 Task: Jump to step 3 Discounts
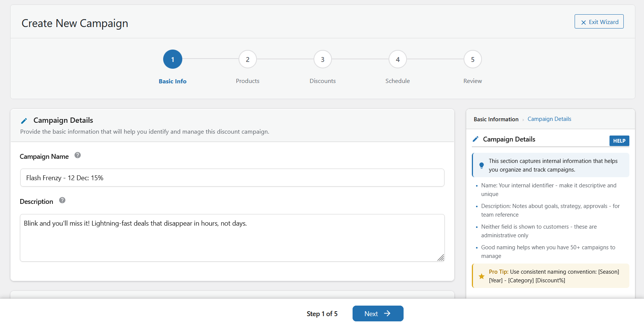[x=323, y=59]
